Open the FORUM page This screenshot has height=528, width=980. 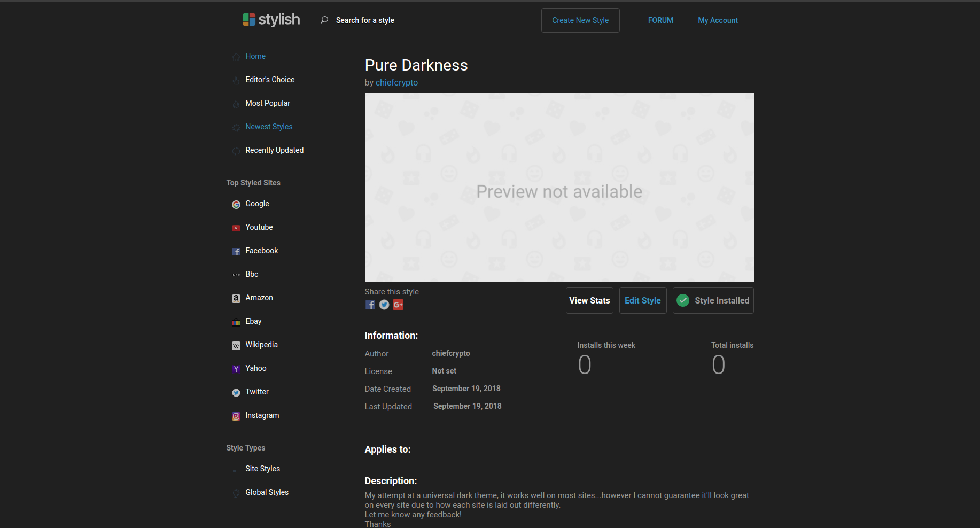click(660, 20)
